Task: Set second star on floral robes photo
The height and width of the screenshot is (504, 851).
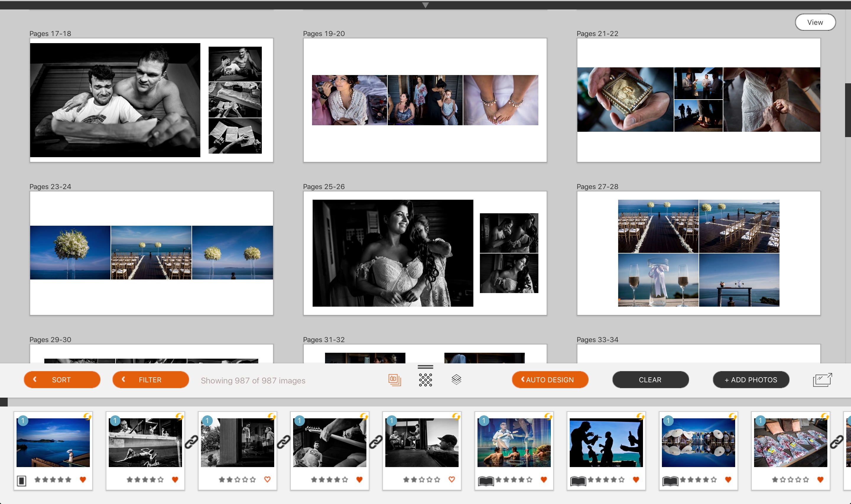Action: (x=783, y=479)
